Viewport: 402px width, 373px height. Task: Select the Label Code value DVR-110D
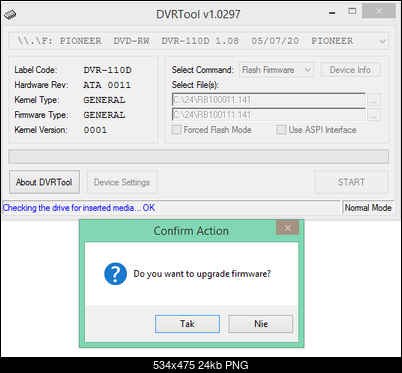pos(107,70)
